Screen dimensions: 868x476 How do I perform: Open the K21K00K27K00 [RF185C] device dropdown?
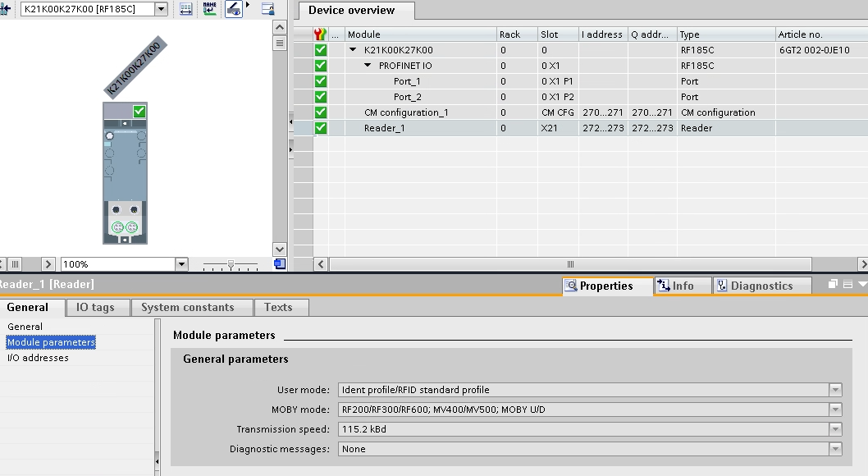point(161,9)
